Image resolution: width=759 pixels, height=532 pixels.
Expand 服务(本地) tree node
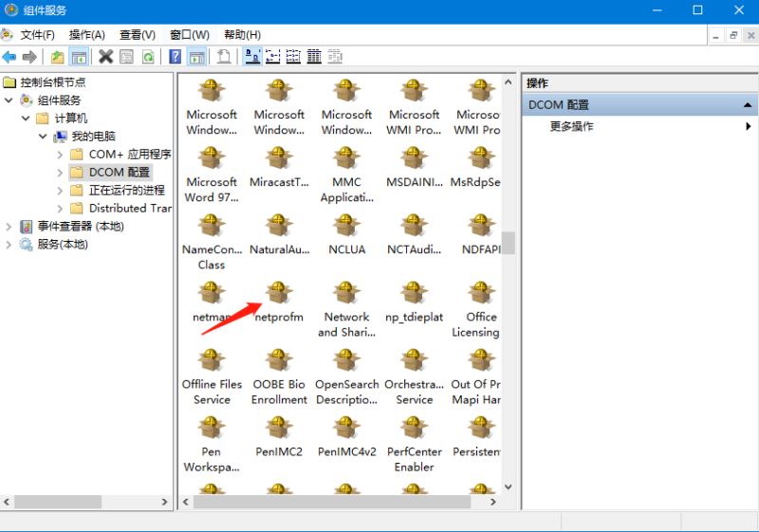[9, 245]
